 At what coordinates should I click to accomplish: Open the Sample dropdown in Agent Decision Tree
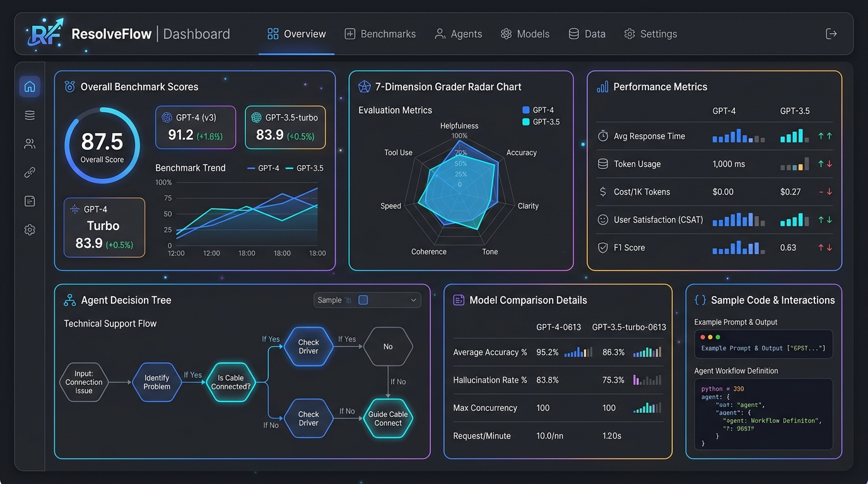(368, 300)
